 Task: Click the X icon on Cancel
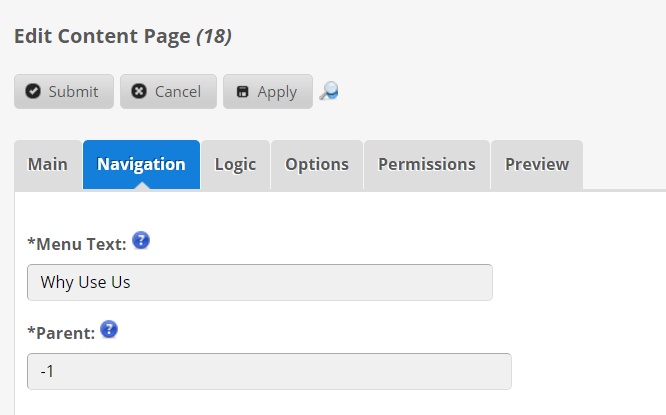(x=139, y=92)
